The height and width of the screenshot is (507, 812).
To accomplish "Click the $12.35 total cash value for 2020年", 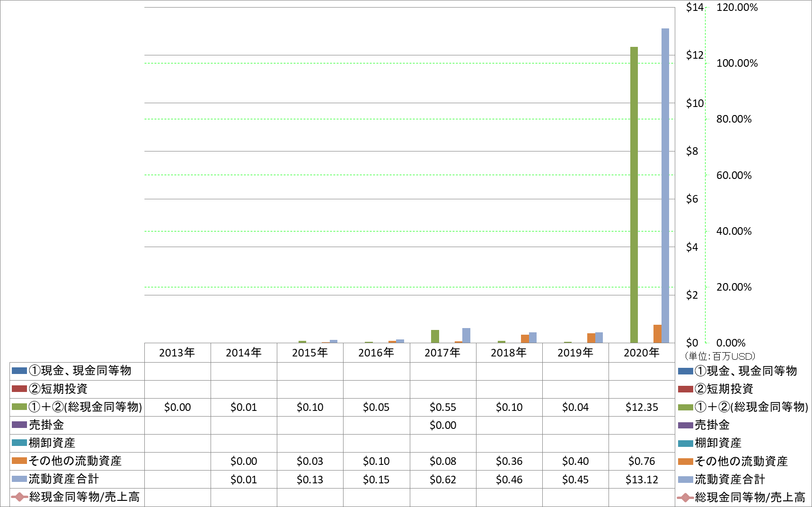I will click(x=642, y=407).
